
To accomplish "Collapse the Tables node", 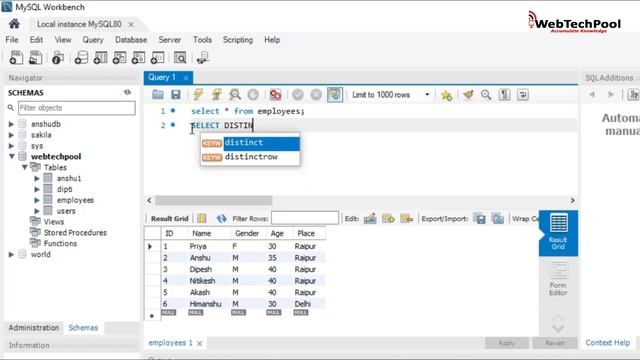I will click(24, 167).
